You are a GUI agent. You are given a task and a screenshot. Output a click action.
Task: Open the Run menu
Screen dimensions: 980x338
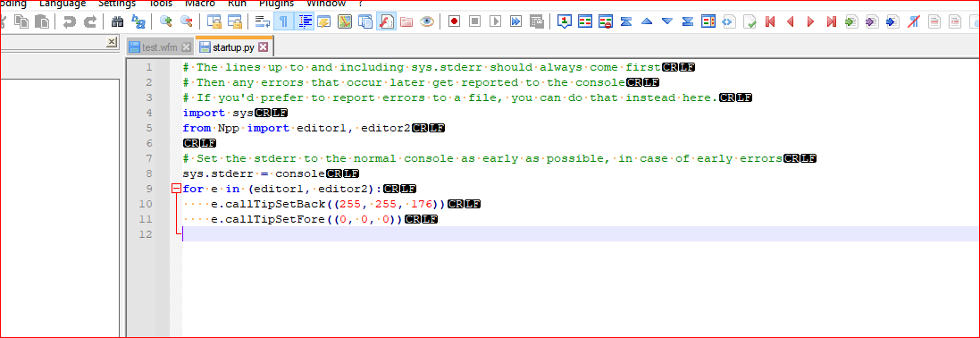237,4
